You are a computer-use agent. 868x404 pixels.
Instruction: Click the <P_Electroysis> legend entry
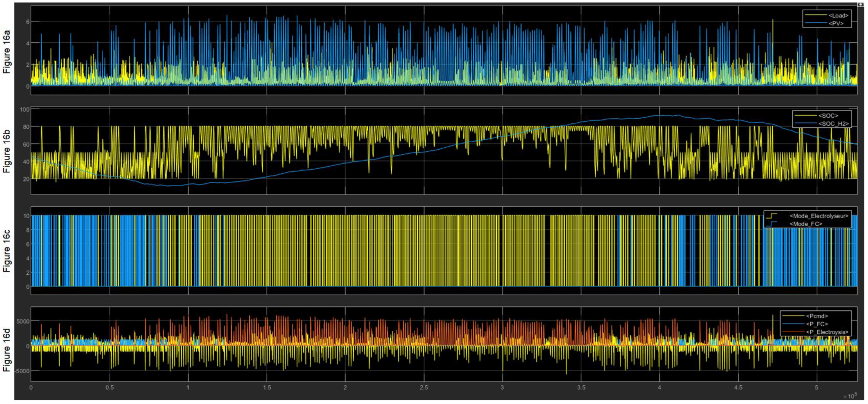coord(827,332)
